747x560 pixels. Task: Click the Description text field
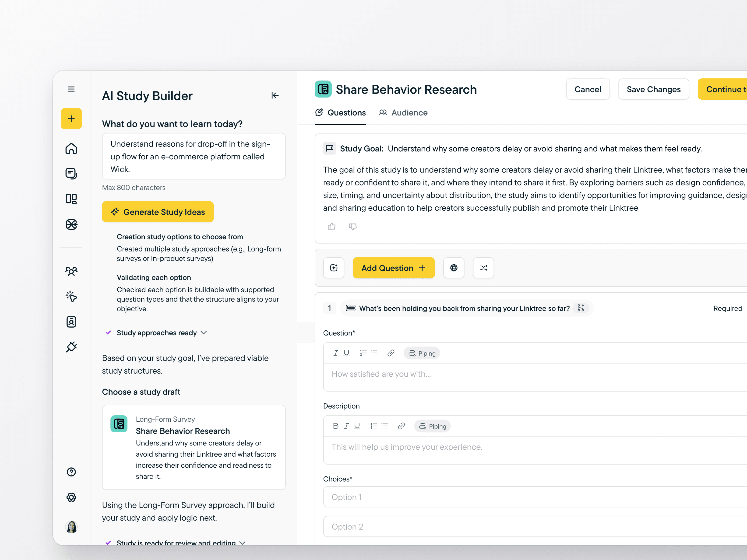coord(535,450)
